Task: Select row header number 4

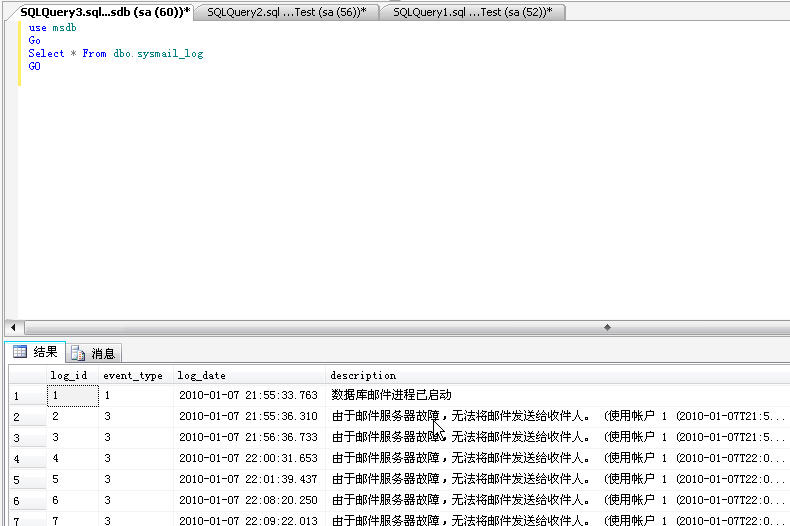Action: click(28, 458)
